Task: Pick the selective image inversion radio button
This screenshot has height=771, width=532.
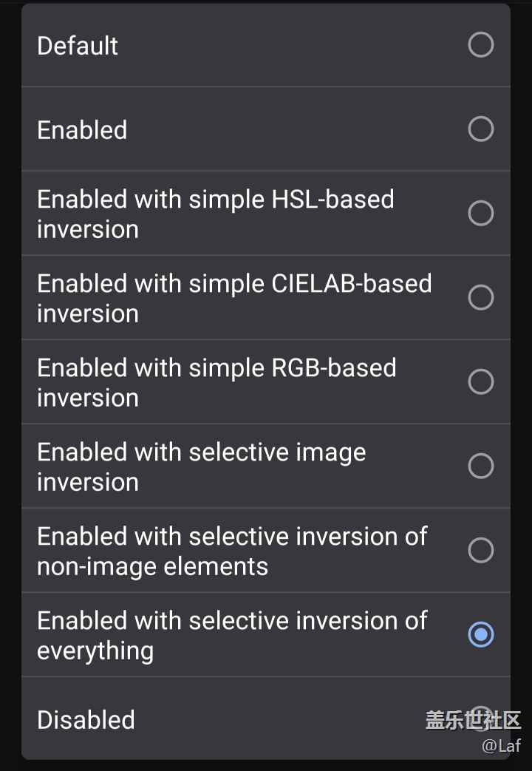Action: coord(480,466)
